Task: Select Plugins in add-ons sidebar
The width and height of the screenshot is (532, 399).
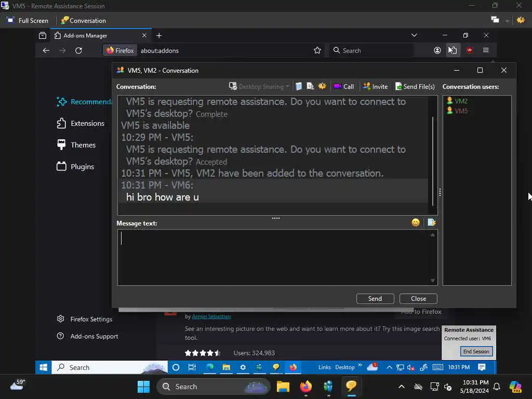Action: click(75, 167)
